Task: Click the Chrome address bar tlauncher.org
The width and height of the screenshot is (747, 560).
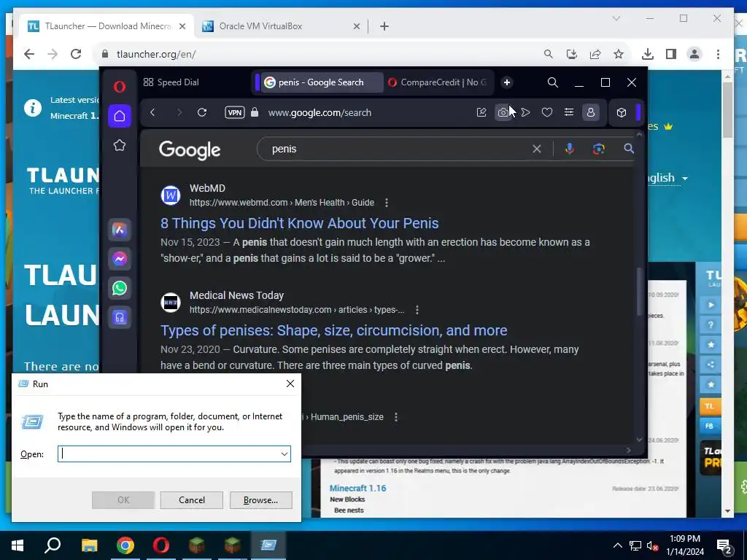Action: pos(156,54)
